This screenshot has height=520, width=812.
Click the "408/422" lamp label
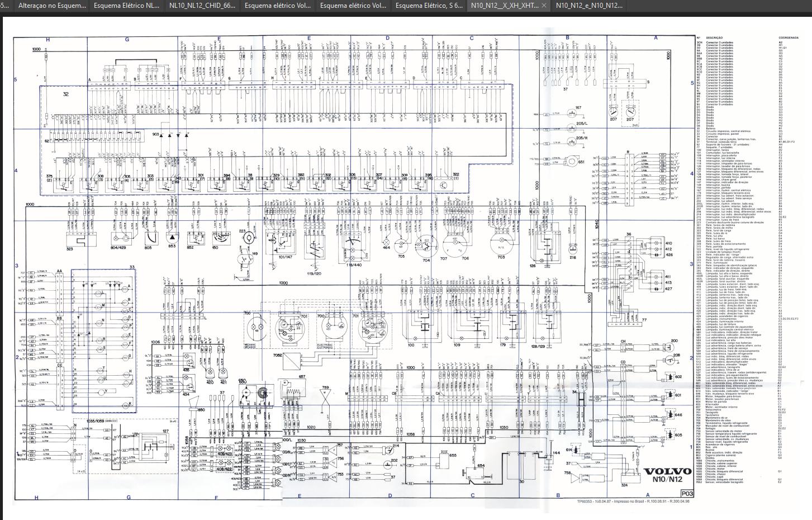pyautogui.click(x=224, y=470)
